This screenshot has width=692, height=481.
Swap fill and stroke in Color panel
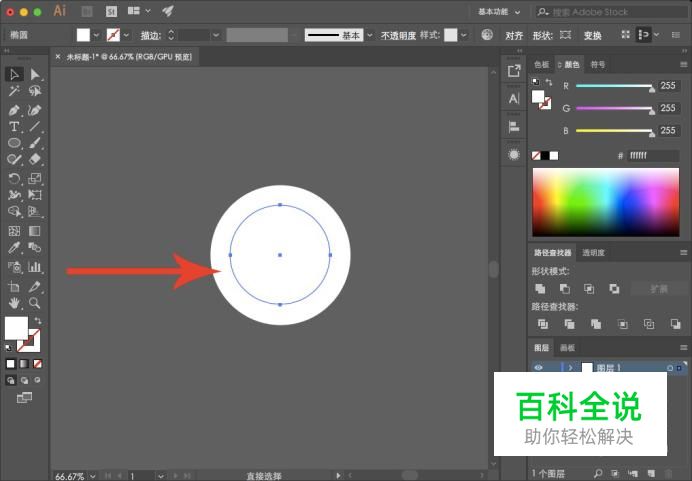(x=549, y=82)
